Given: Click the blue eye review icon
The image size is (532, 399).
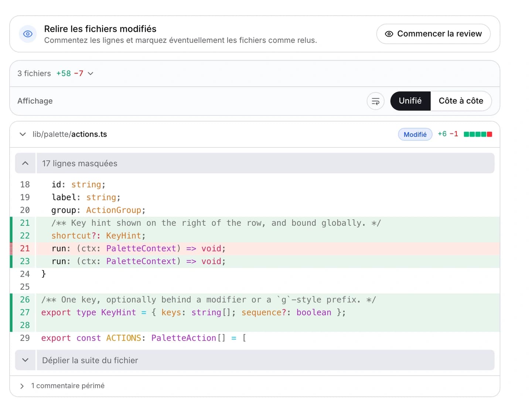Looking at the screenshot, I should click(28, 34).
